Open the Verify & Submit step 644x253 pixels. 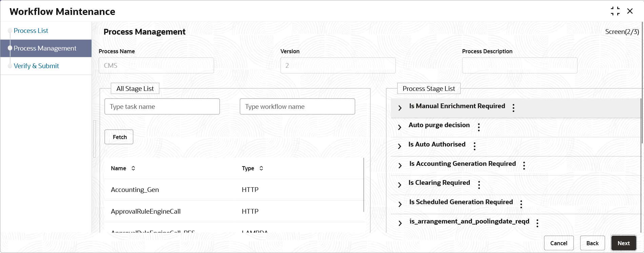(36, 66)
